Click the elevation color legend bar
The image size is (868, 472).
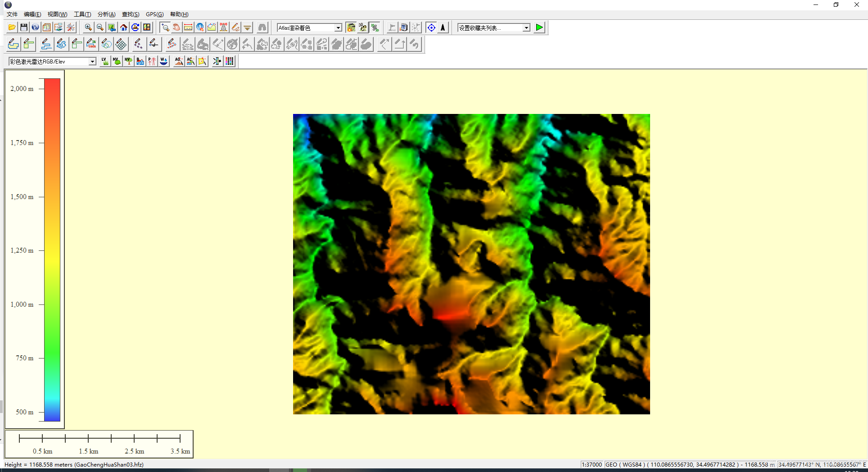[x=52, y=250]
